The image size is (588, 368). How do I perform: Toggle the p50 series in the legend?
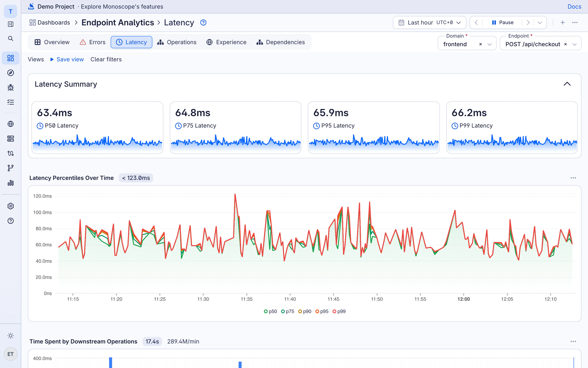[271, 311]
